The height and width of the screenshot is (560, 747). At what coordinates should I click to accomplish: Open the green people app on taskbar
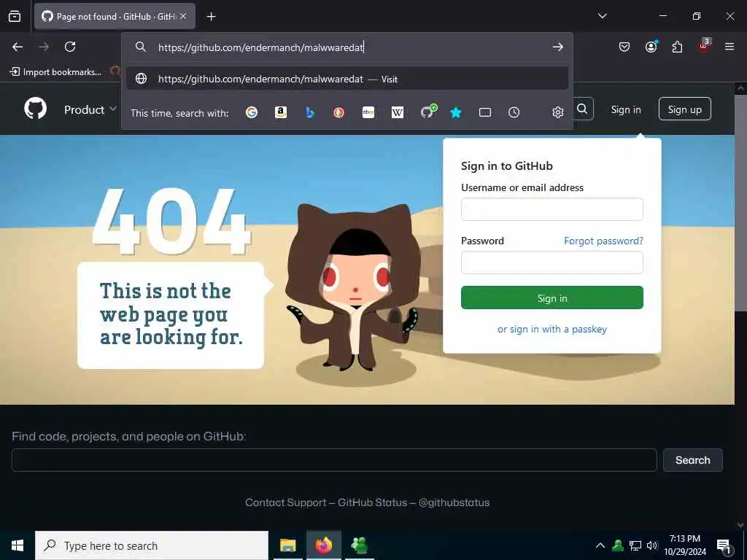pyautogui.click(x=359, y=545)
